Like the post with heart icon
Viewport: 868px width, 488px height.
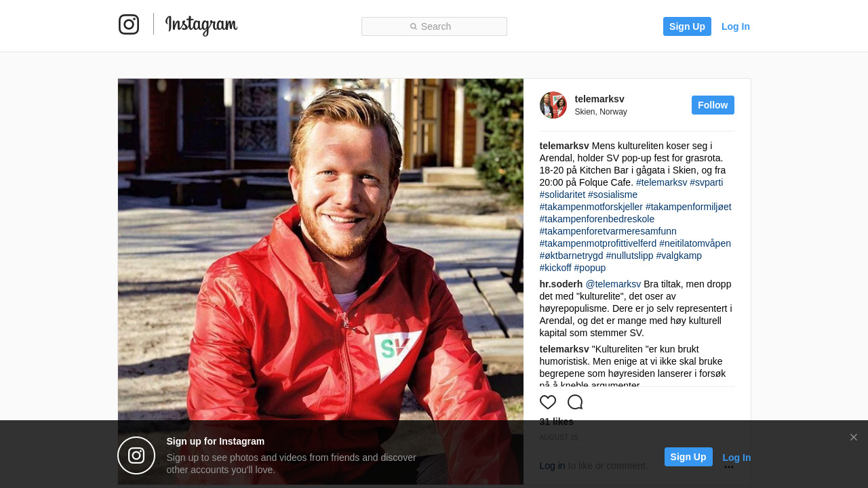548,402
